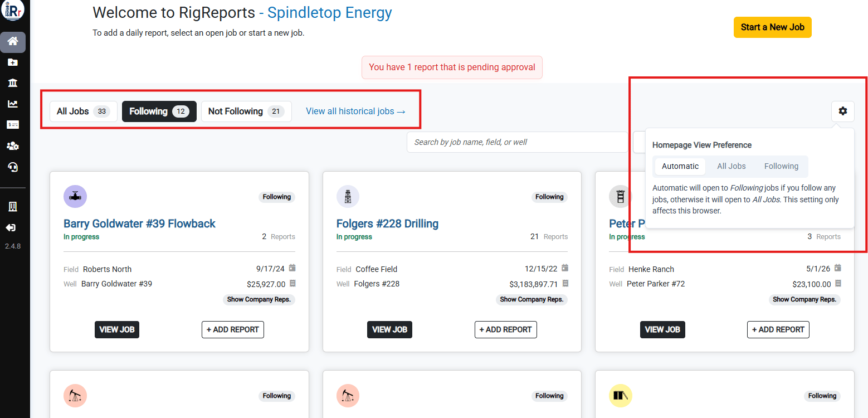Choose Following homepage view preference

coord(781,166)
